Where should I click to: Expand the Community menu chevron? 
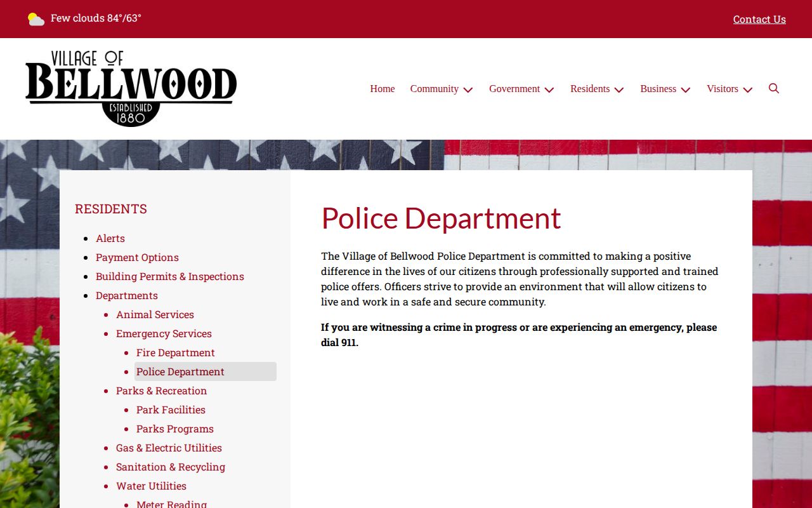click(468, 90)
